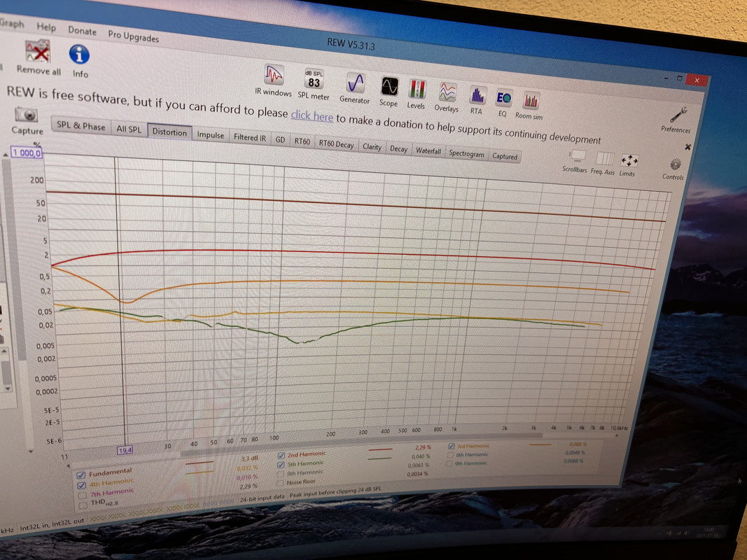Enable the Noise floor checkbox
The height and width of the screenshot is (560, 747).
click(280, 483)
